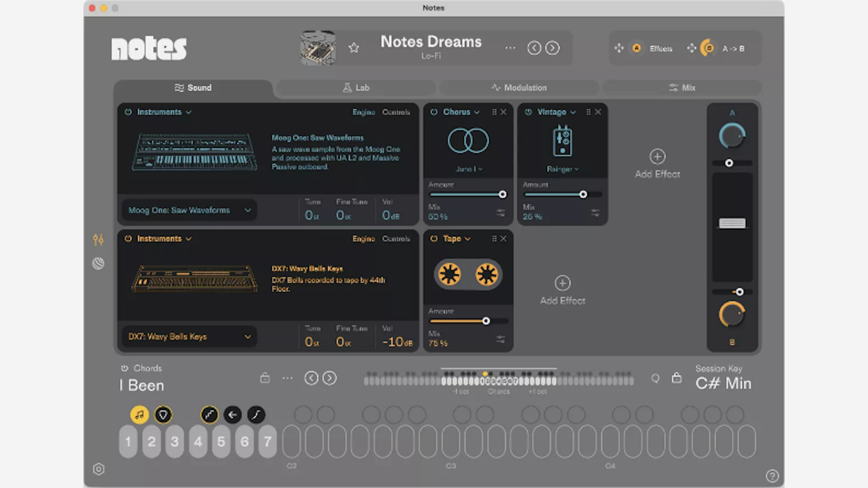Viewport: 868px width, 488px height.
Task: Switch to the Modulation tab
Action: point(519,87)
